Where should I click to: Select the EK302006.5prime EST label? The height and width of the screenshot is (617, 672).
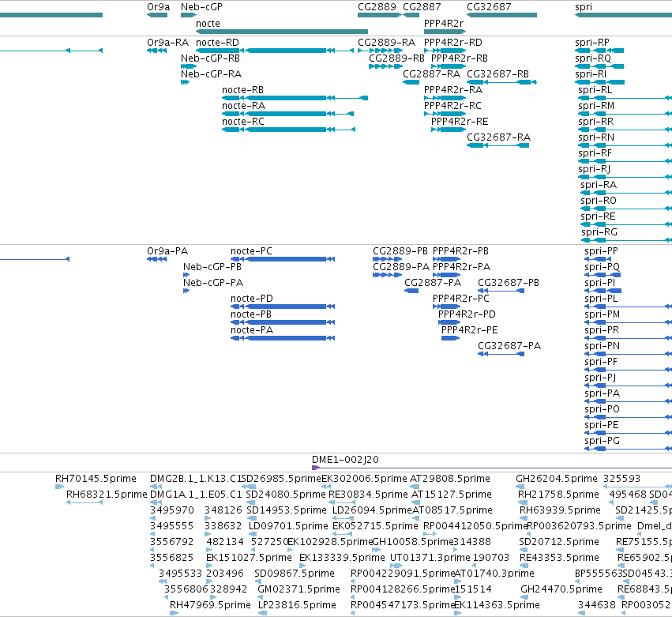(x=364, y=479)
